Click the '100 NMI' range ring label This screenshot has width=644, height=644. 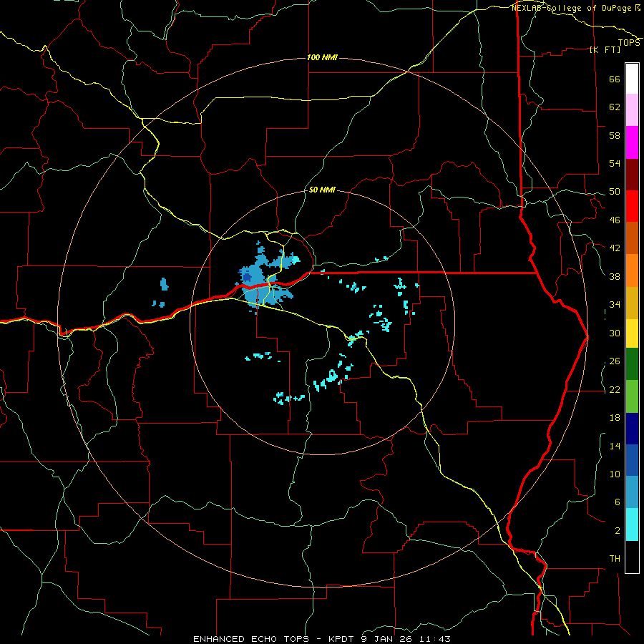point(322,57)
